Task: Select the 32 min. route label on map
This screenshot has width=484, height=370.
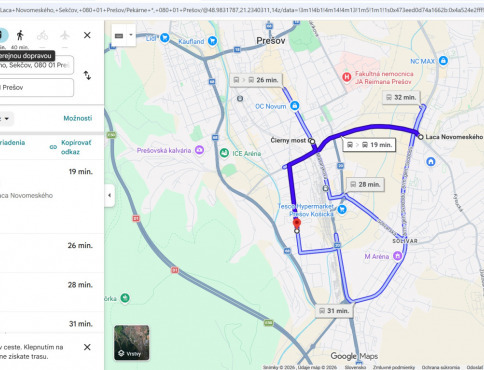Action: pos(401,97)
